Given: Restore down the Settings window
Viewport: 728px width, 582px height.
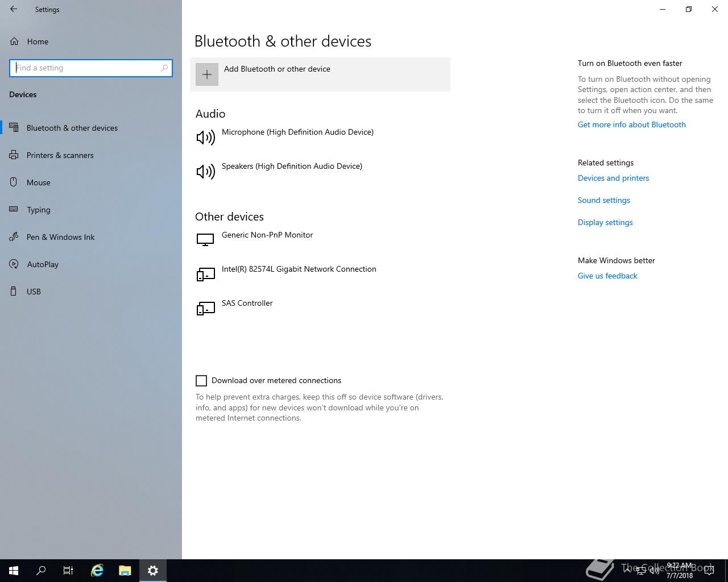Looking at the screenshot, I should point(689,9).
